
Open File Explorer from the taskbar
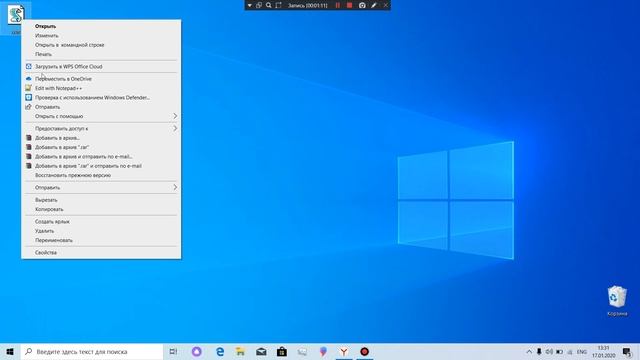click(240, 351)
